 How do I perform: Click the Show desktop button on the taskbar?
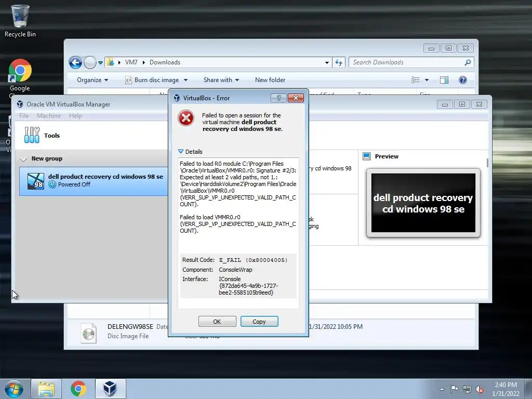pyautogui.click(x=528, y=389)
